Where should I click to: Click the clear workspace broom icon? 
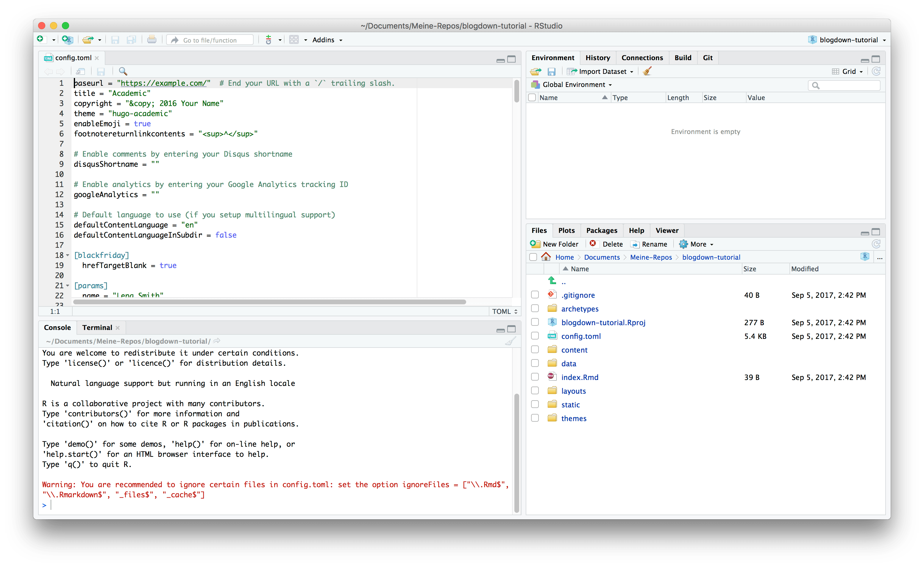click(x=647, y=71)
